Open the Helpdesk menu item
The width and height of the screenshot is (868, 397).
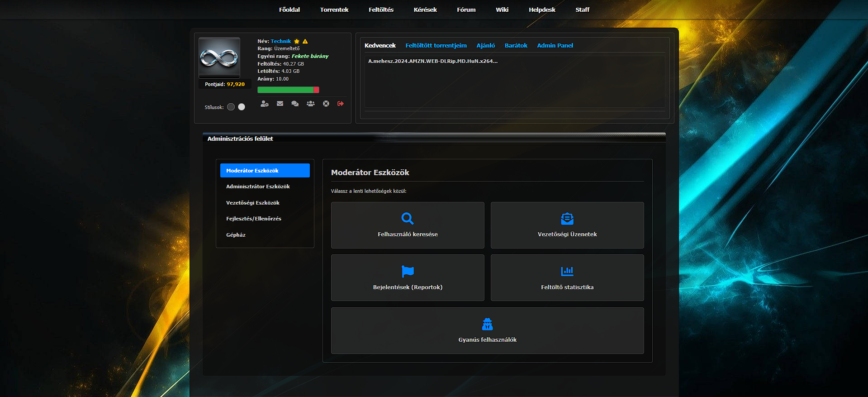(542, 10)
